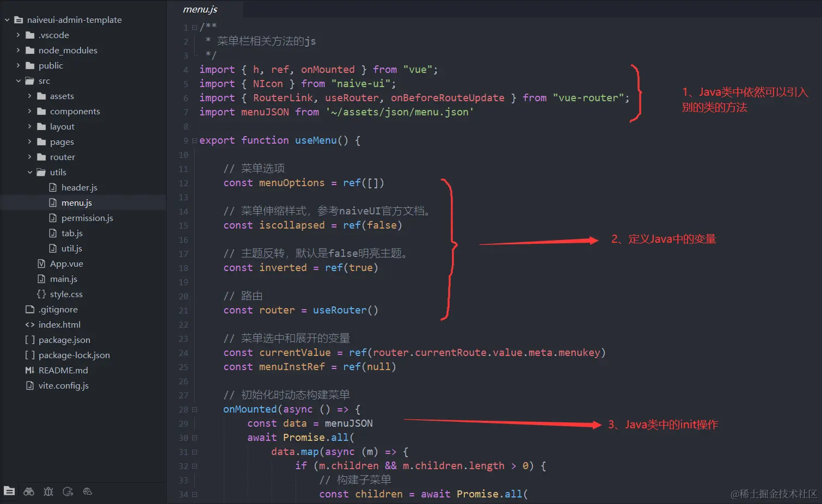Image resolution: width=822 pixels, height=504 pixels.
Task: Open vite.config.js from the tree
Action: 64,385
